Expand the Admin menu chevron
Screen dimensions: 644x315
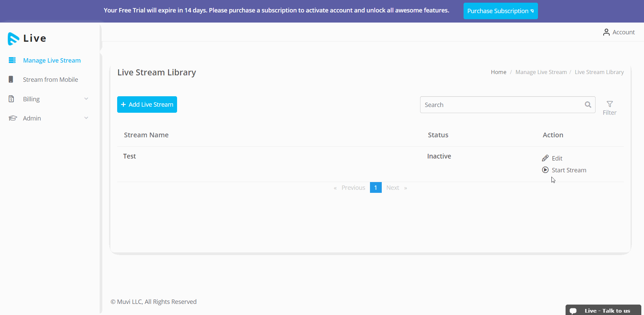(x=86, y=118)
